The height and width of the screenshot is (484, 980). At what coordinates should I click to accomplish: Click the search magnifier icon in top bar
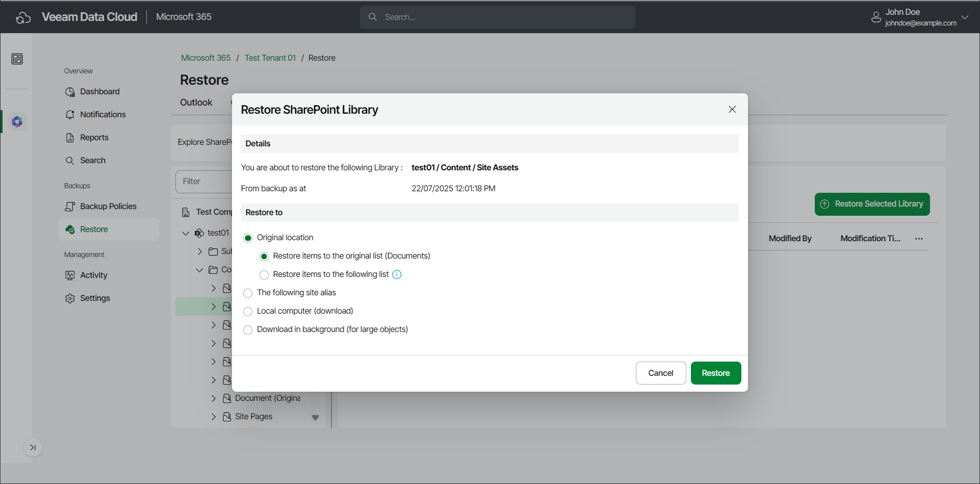point(373,17)
